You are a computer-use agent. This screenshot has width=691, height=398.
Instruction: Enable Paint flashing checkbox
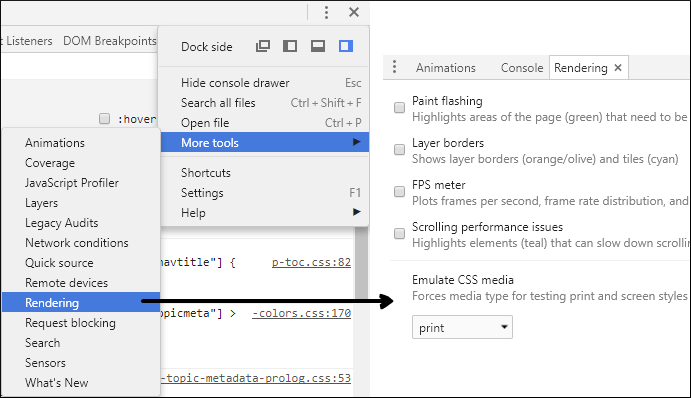pos(399,108)
